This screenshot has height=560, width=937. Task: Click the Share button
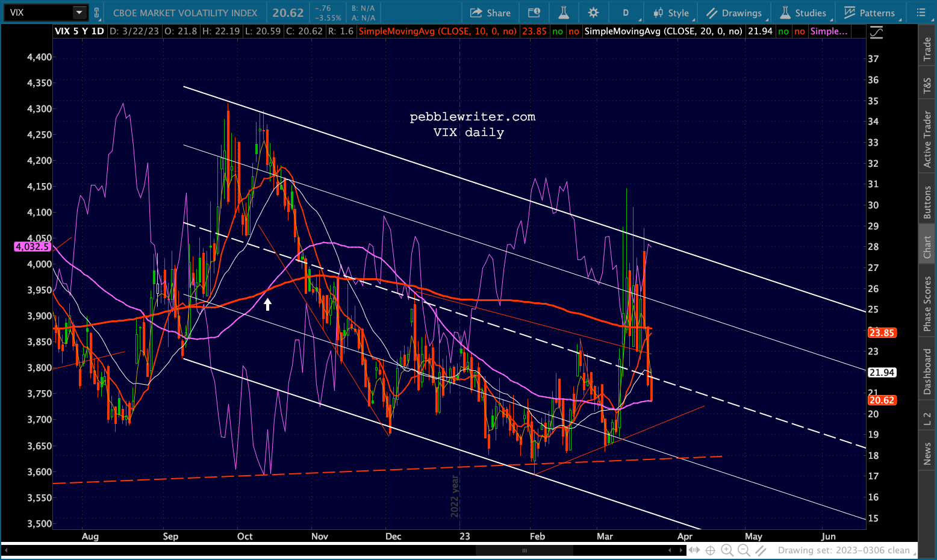pos(490,13)
